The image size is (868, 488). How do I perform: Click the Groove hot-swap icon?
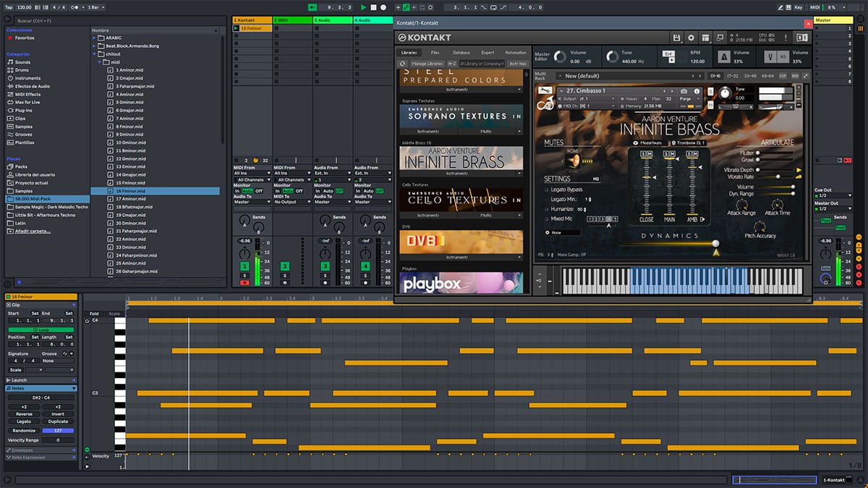65,354
